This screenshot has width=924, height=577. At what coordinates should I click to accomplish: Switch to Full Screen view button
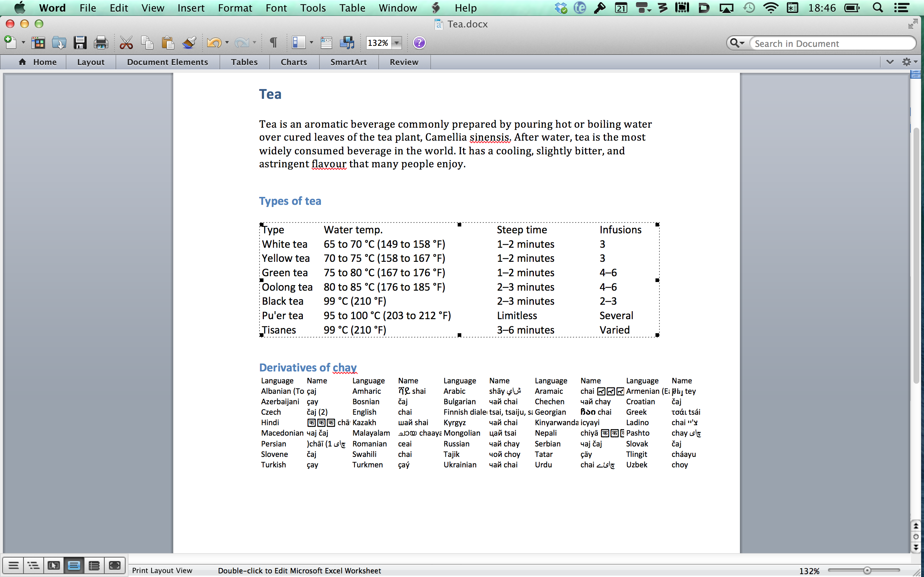(114, 565)
